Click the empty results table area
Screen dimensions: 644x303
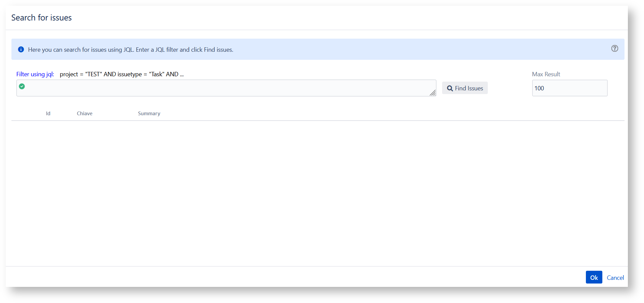pos(317,191)
